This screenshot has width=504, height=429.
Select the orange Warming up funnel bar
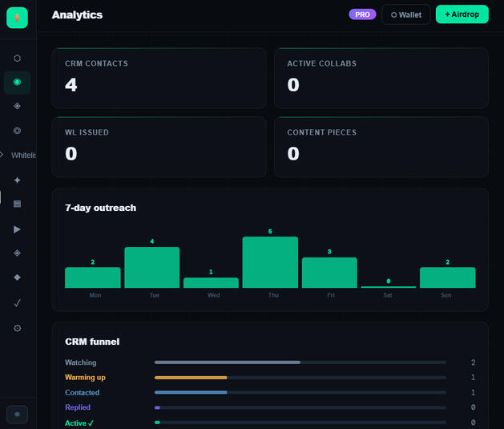(300, 377)
